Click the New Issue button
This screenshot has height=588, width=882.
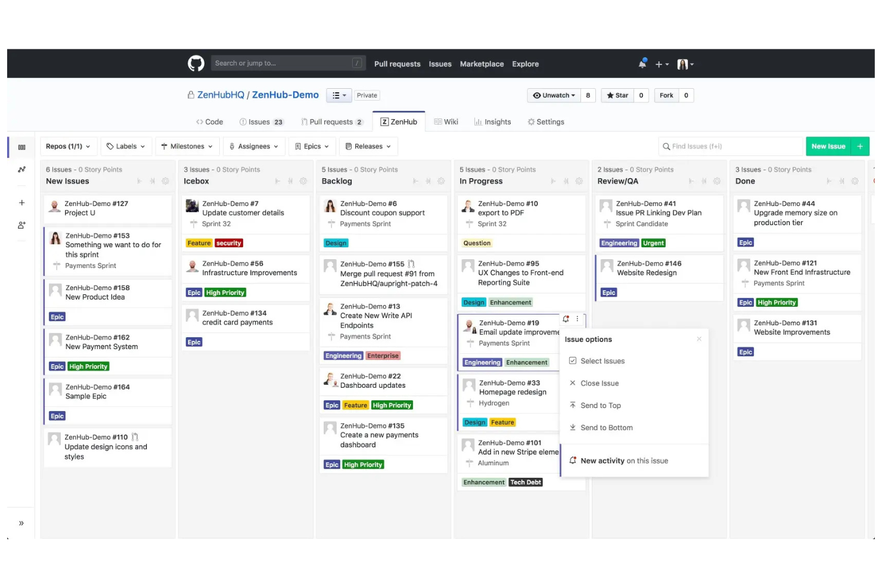pos(828,146)
